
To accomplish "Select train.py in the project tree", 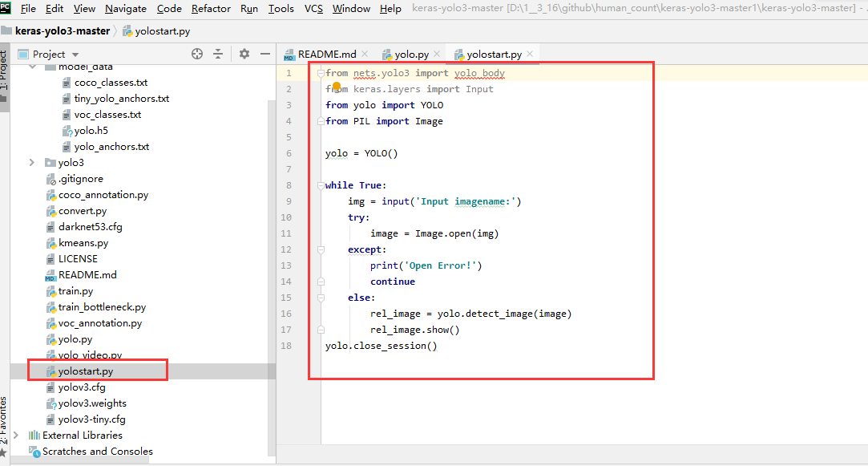I will click(76, 291).
